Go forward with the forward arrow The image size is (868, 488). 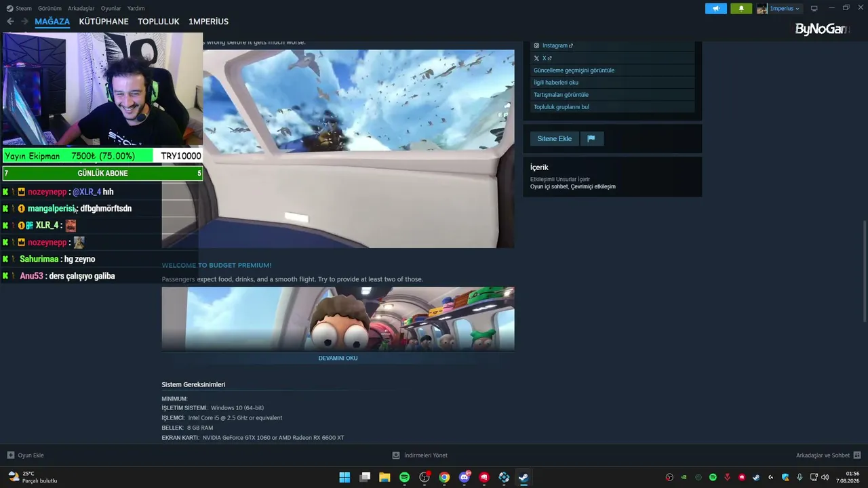pyautogui.click(x=24, y=22)
